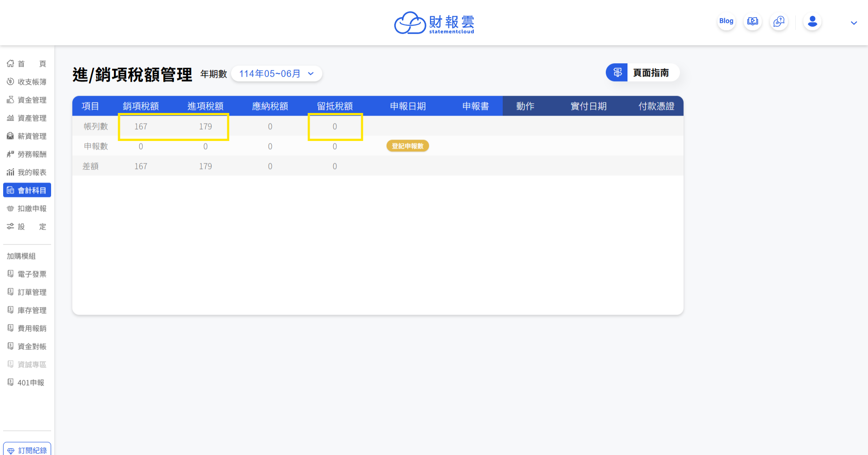The height and width of the screenshot is (455, 868).
Task: Open 401申報 module entry
Action: point(27,382)
